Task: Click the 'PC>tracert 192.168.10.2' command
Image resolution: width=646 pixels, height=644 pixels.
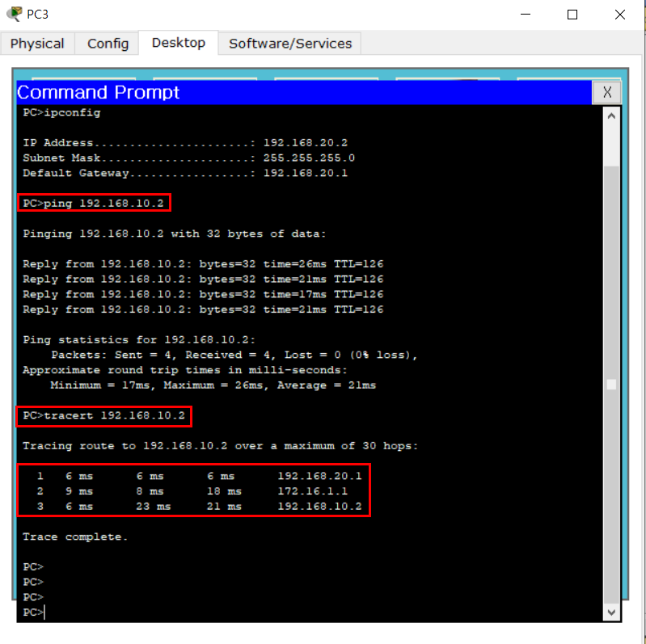Action: click(x=103, y=416)
